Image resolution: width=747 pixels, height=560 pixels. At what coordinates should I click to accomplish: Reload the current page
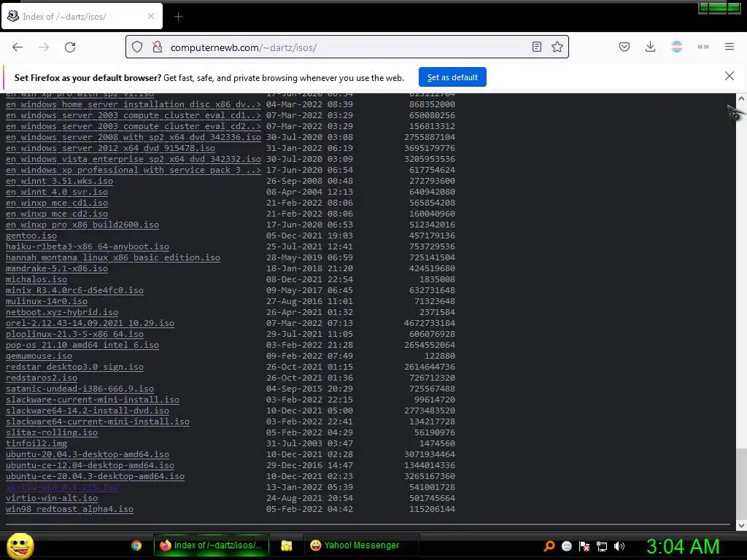click(70, 47)
